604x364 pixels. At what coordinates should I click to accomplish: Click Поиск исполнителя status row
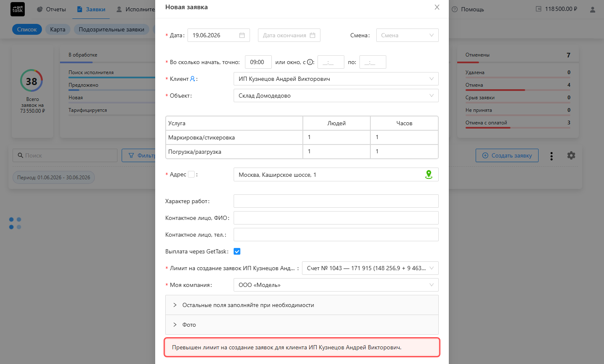[112, 73]
